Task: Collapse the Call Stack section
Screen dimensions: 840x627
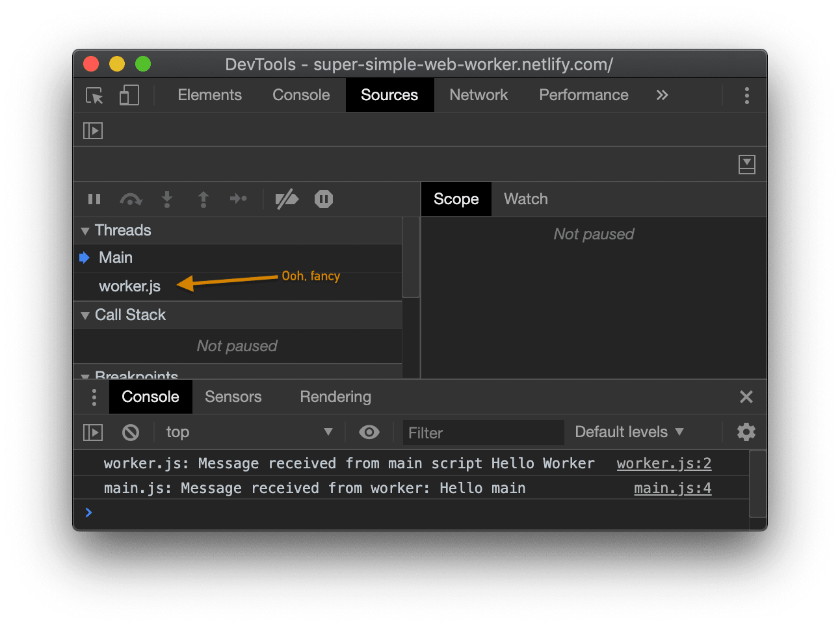Action: click(x=85, y=315)
